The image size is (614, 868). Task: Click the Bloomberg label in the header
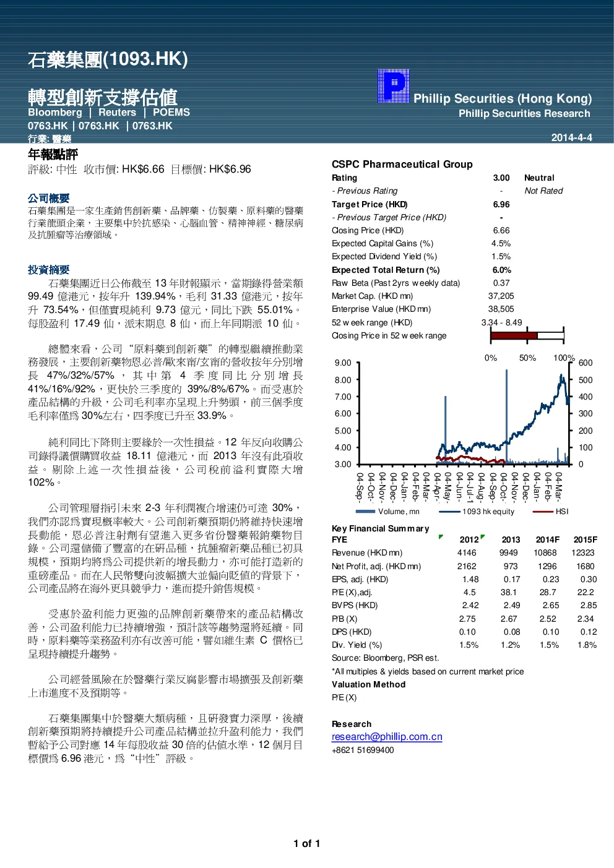pos(55,113)
